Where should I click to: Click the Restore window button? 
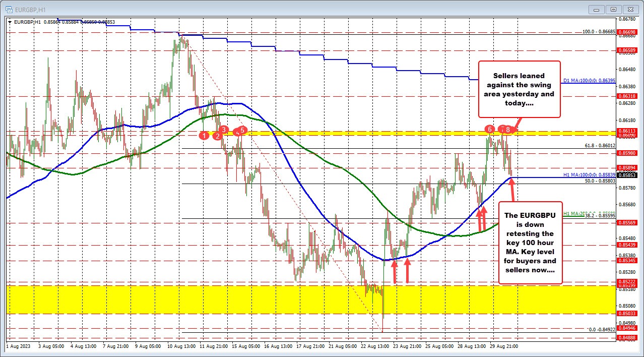[x=613, y=9]
